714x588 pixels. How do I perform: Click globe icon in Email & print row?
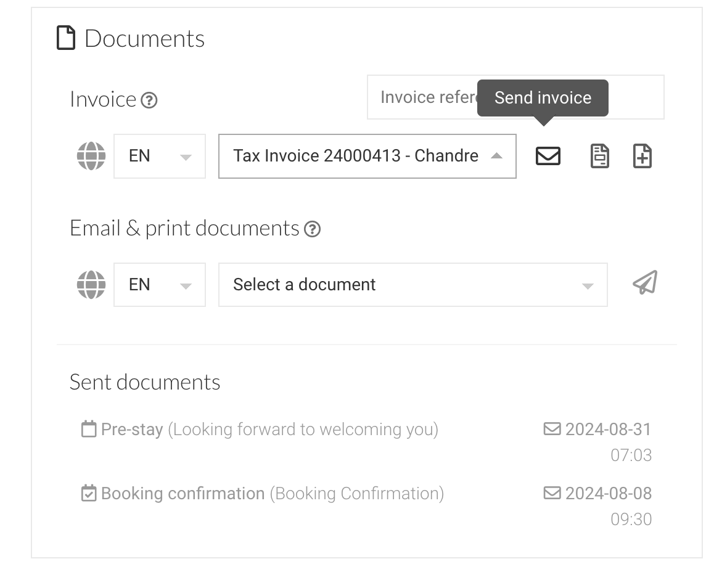(x=91, y=285)
